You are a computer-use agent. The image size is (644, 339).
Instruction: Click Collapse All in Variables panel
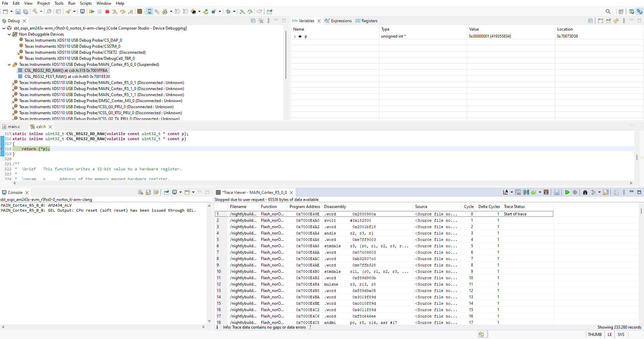(590, 21)
